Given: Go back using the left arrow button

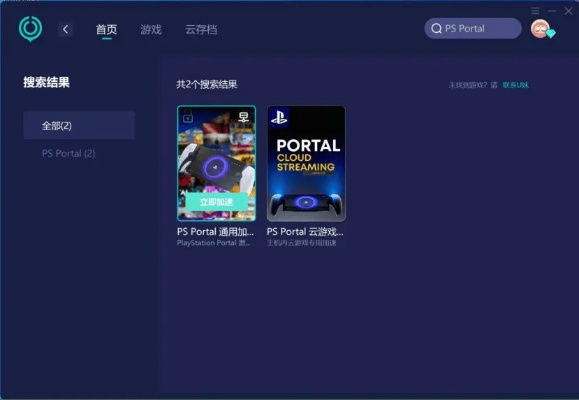Looking at the screenshot, I should 65,29.
